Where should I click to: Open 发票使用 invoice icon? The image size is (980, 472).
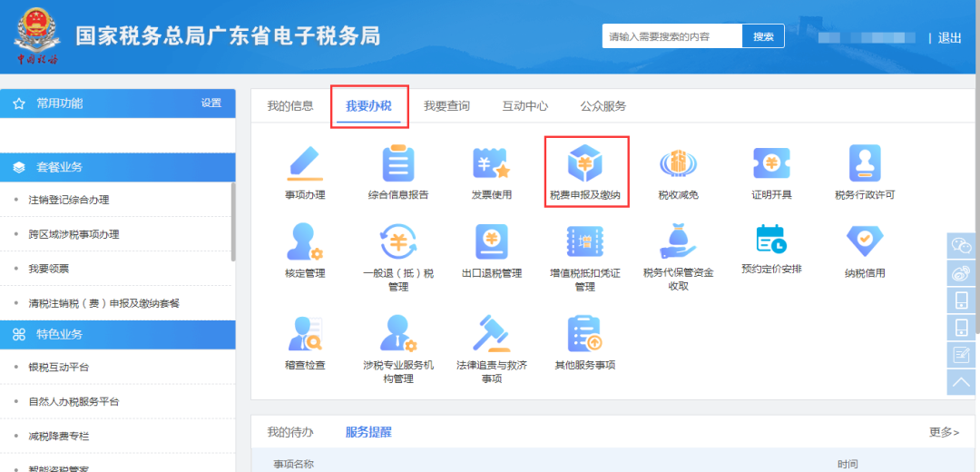coord(491,163)
